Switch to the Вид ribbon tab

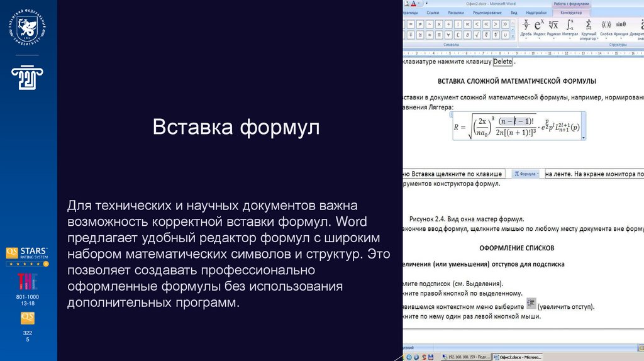pyautogui.click(x=514, y=13)
